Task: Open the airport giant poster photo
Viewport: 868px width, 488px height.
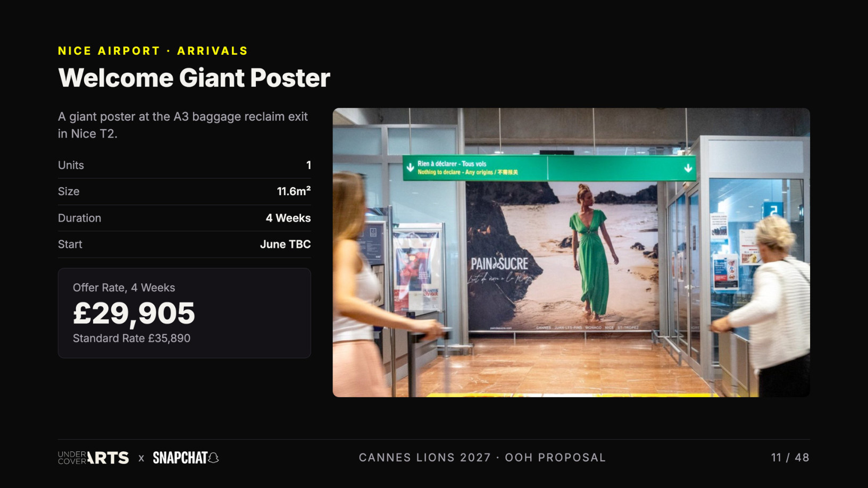Action: [x=571, y=253]
